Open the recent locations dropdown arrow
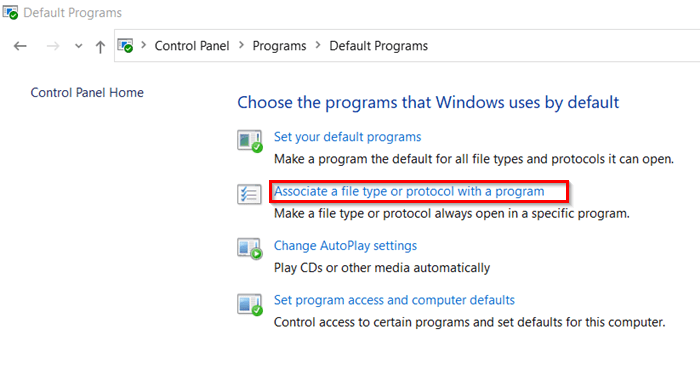The image size is (700, 374). click(79, 46)
